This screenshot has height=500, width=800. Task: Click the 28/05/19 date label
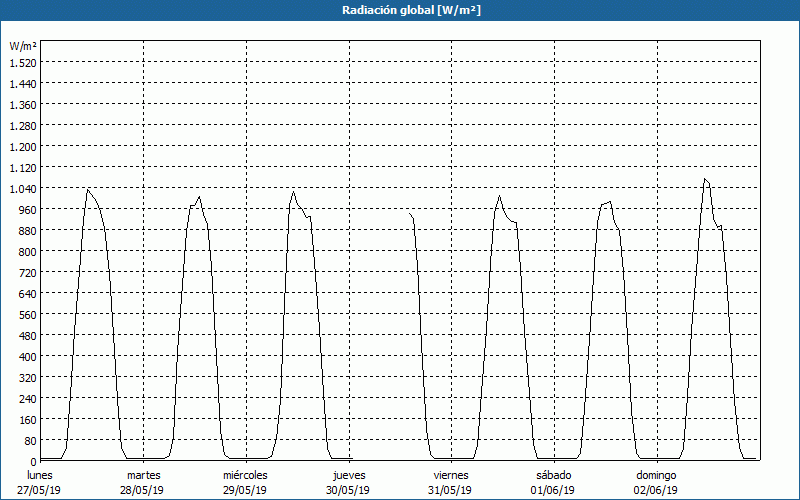(142, 490)
